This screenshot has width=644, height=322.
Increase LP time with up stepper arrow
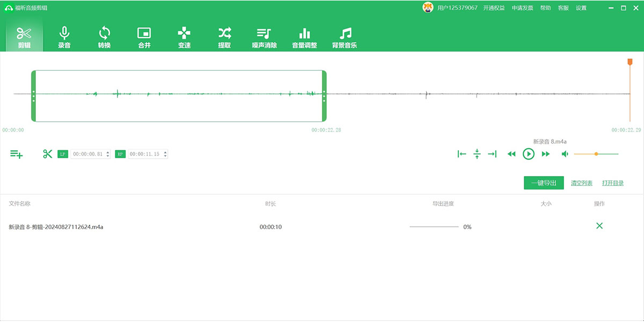(x=108, y=152)
